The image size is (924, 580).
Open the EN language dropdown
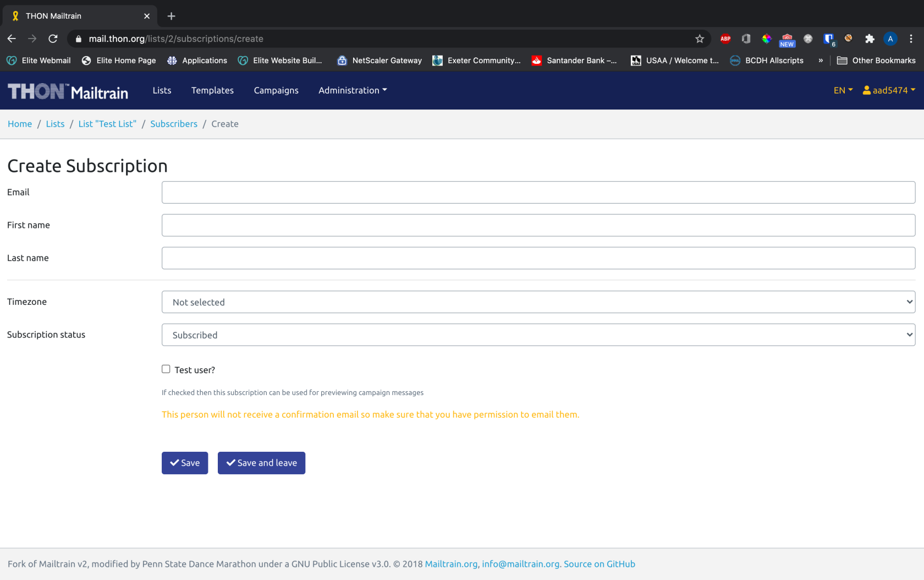pyautogui.click(x=843, y=90)
